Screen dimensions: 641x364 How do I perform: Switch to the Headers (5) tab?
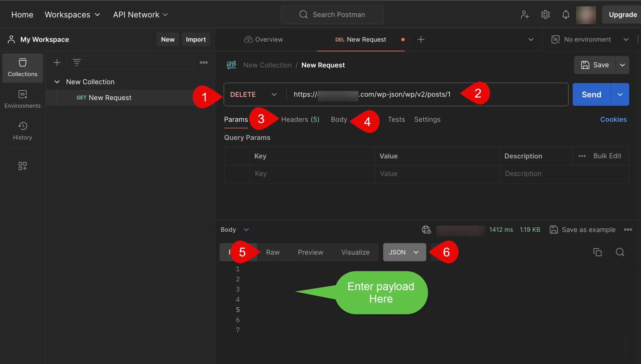click(x=300, y=119)
